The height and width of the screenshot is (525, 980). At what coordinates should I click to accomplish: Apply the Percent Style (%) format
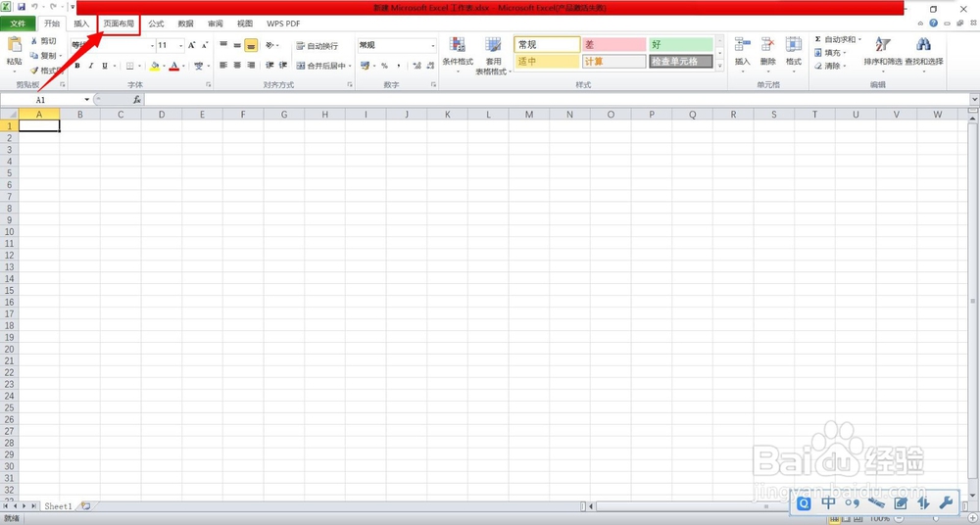point(384,66)
